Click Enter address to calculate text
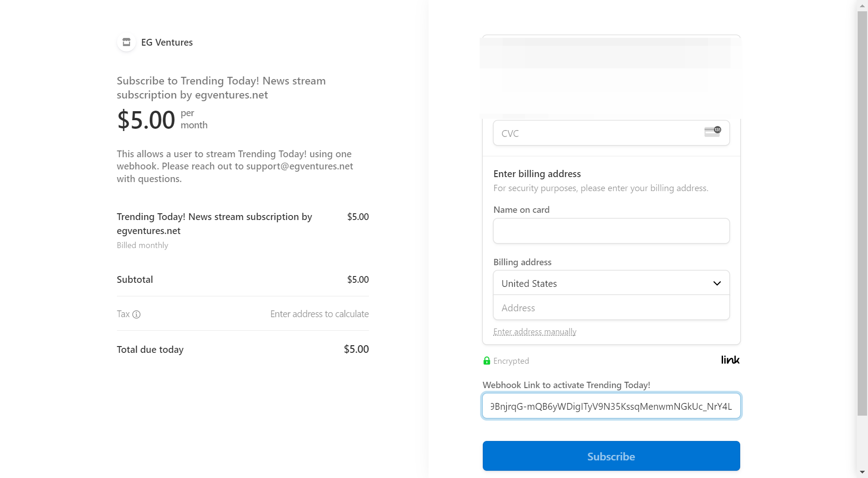 coord(319,314)
